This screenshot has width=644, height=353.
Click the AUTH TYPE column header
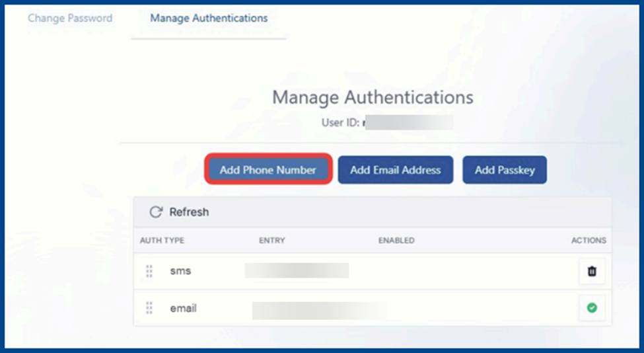coord(162,241)
